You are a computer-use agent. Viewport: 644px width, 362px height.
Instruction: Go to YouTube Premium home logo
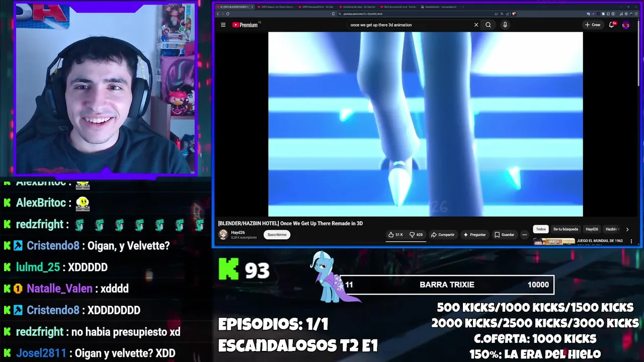pos(245,25)
